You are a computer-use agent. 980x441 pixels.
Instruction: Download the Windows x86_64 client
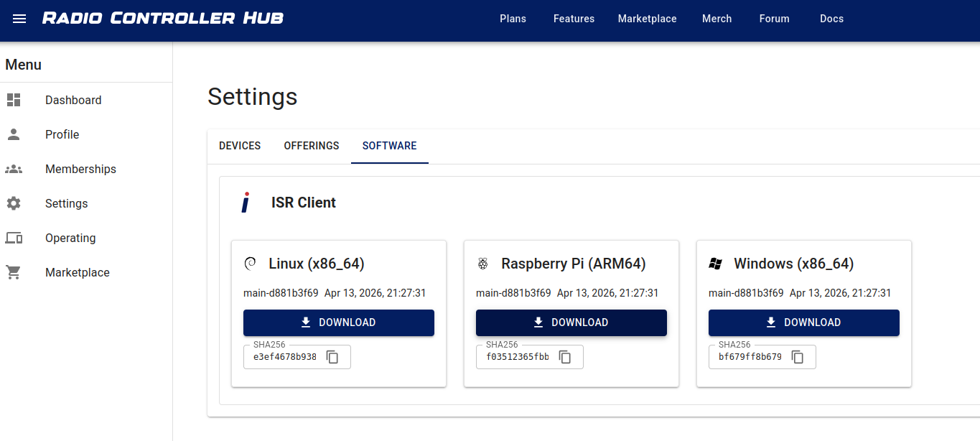tap(804, 322)
